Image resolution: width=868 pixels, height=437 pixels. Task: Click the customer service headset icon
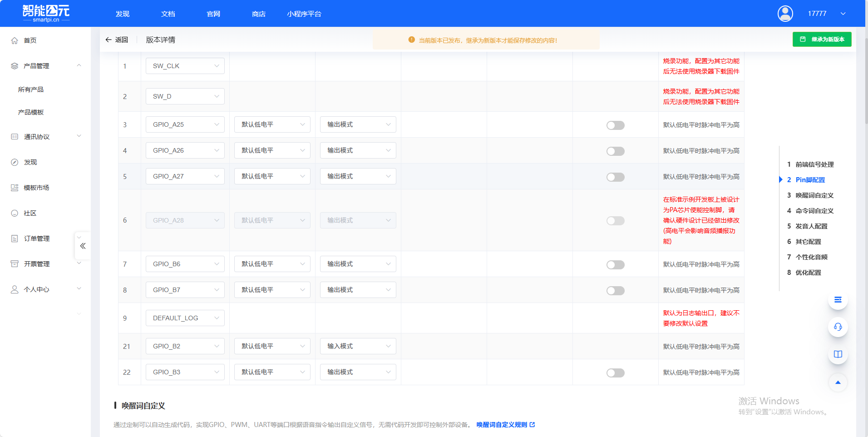pos(838,327)
